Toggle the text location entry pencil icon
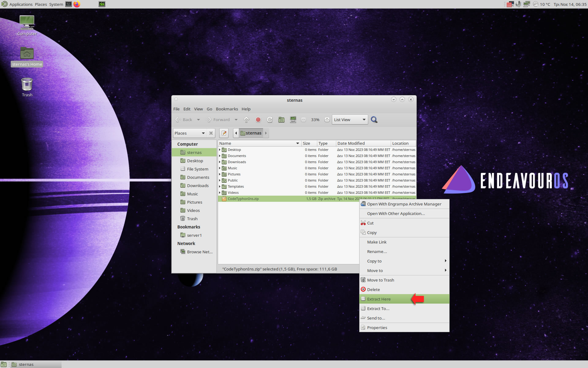This screenshot has height=368, width=588. coord(224,133)
